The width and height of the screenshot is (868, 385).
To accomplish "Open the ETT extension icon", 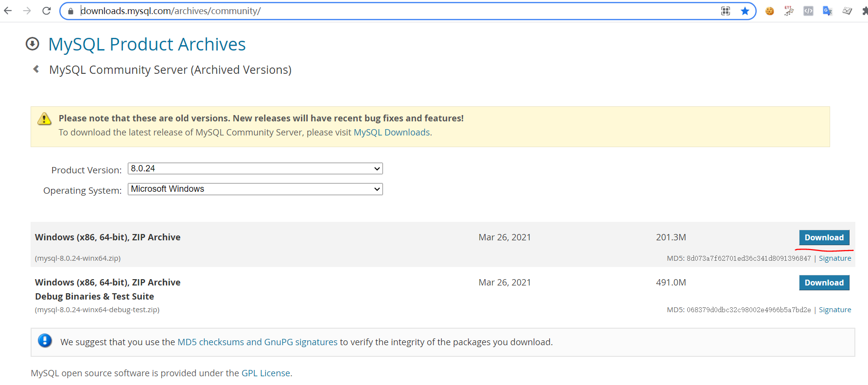I will tap(789, 11).
